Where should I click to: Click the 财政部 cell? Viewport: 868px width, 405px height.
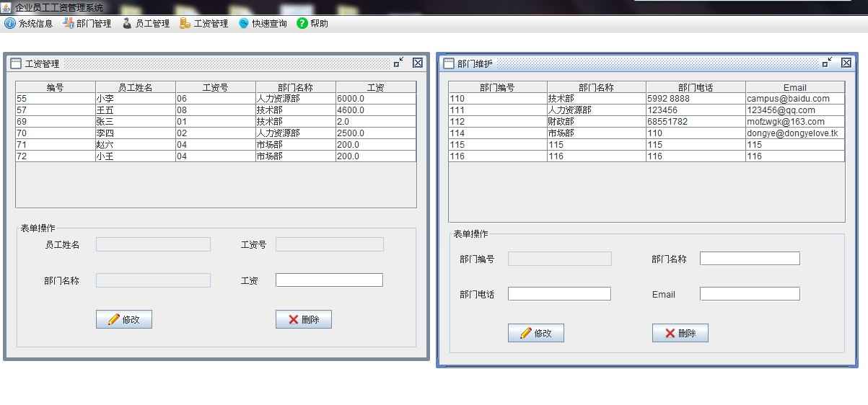tap(597, 122)
